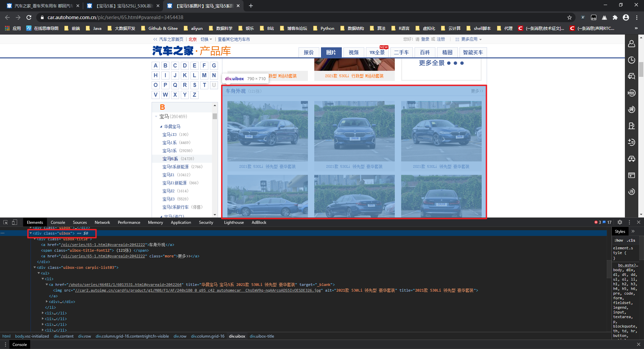The height and width of the screenshot is (349, 644).
Task: Expand the 更多应用 dropdown
Action: click(x=469, y=39)
